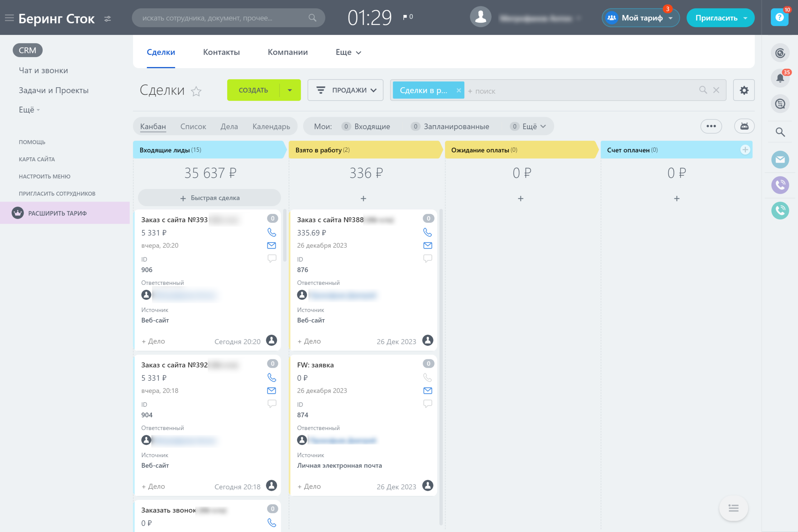Viewport: 798px width, 532px height.
Task: Filter by Входящие counter
Action: click(366, 127)
